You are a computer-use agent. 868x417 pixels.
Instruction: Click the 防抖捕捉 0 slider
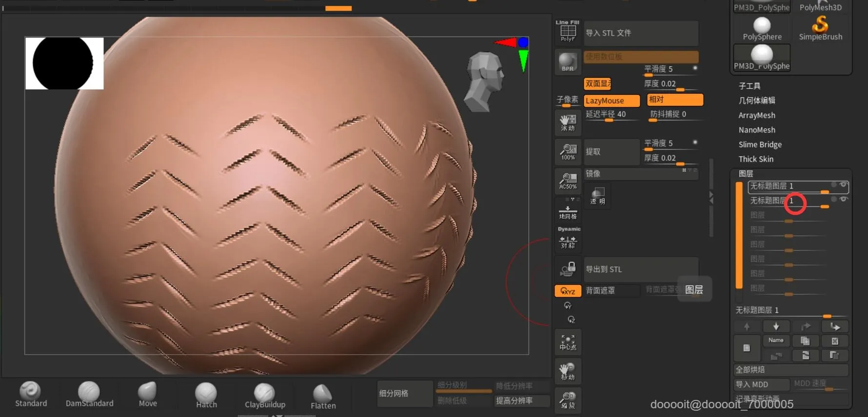675,115
